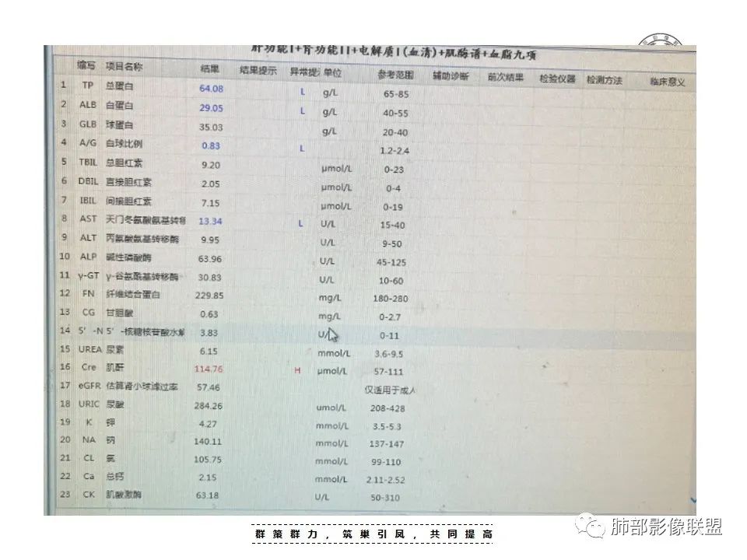Click the L flag on AST row
Screen dimensions: 747x560
[x=300, y=224]
